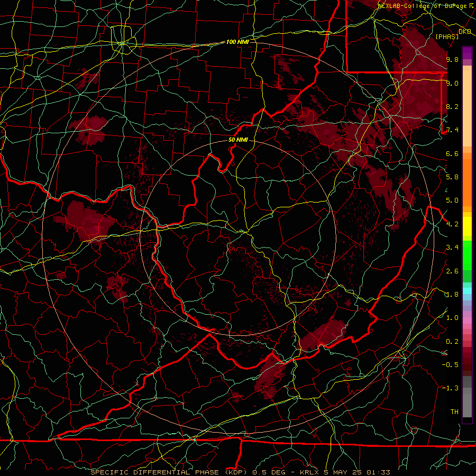Click the pink segment of color bar
The height and width of the screenshot is (476, 476).
coord(467,321)
